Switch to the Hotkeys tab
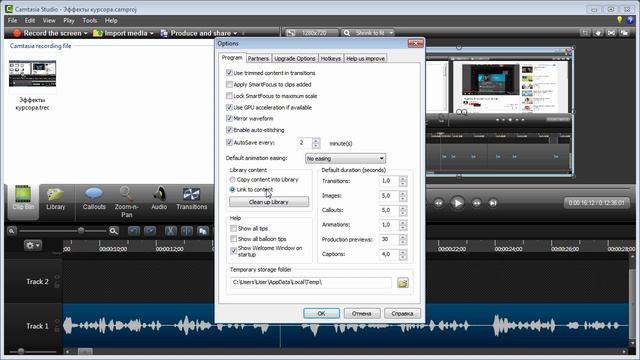This screenshot has width=640, height=360. [331, 58]
